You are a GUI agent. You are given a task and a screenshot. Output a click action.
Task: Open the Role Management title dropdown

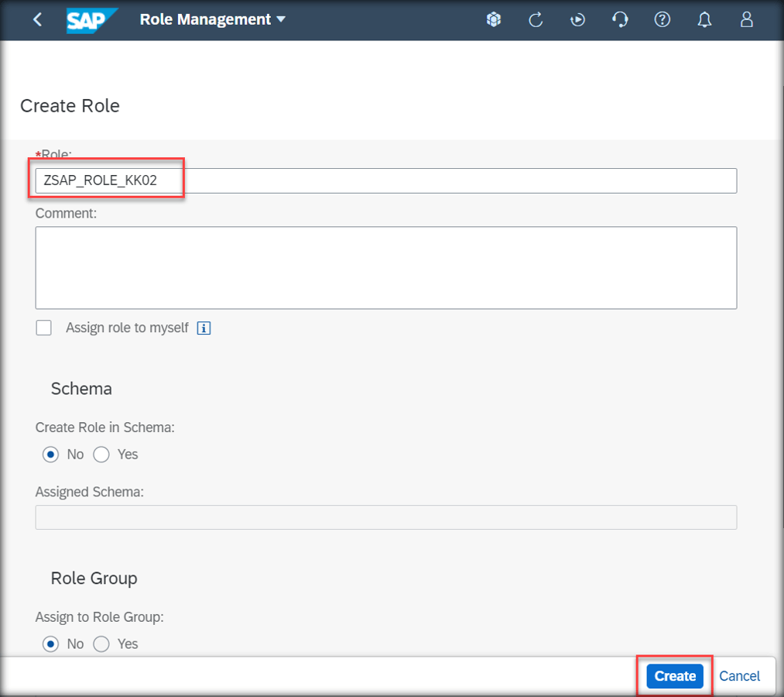click(x=213, y=19)
